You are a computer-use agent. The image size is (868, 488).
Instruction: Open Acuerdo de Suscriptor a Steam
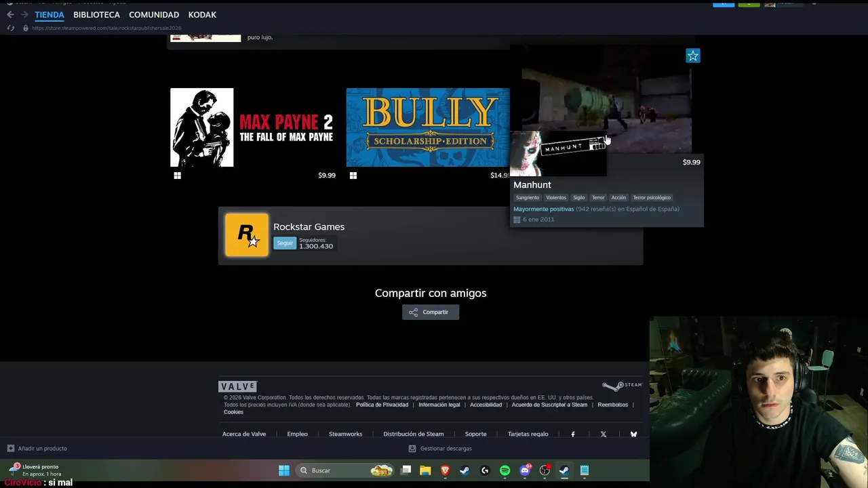click(x=549, y=405)
